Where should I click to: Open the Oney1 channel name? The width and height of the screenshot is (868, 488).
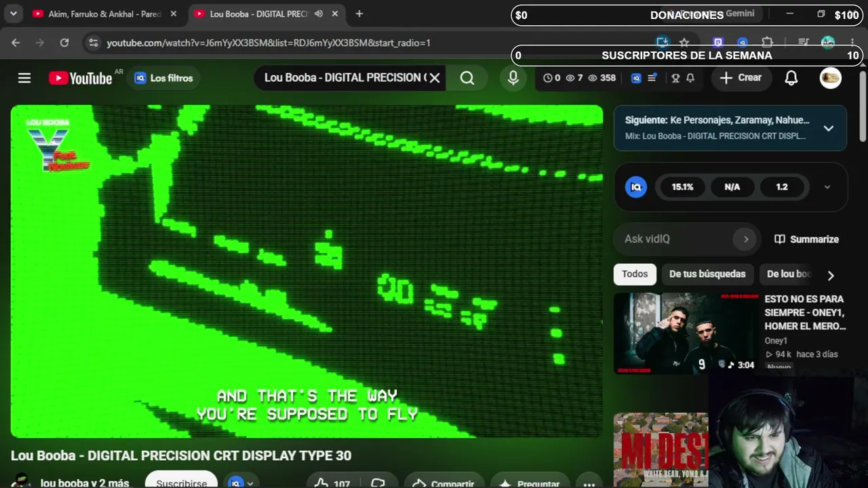coord(776,341)
